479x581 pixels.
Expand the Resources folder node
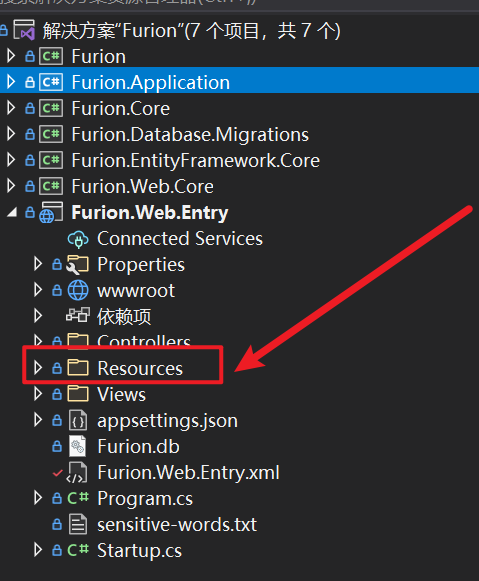pyautogui.click(x=37, y=368)
